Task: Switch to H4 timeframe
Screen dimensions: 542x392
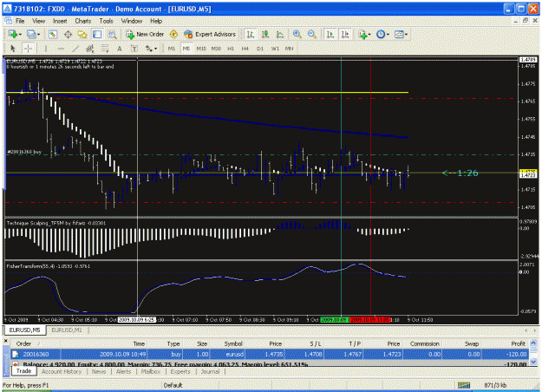Action: [245, 49]
